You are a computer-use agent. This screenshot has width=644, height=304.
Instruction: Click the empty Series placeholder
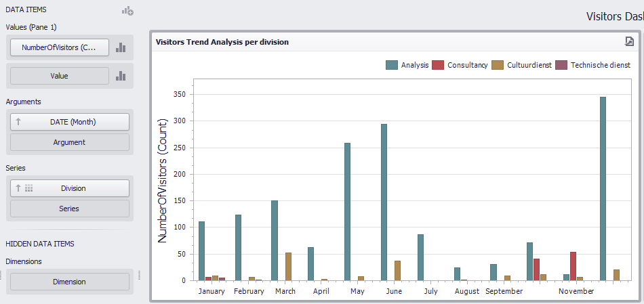[69, 209]
